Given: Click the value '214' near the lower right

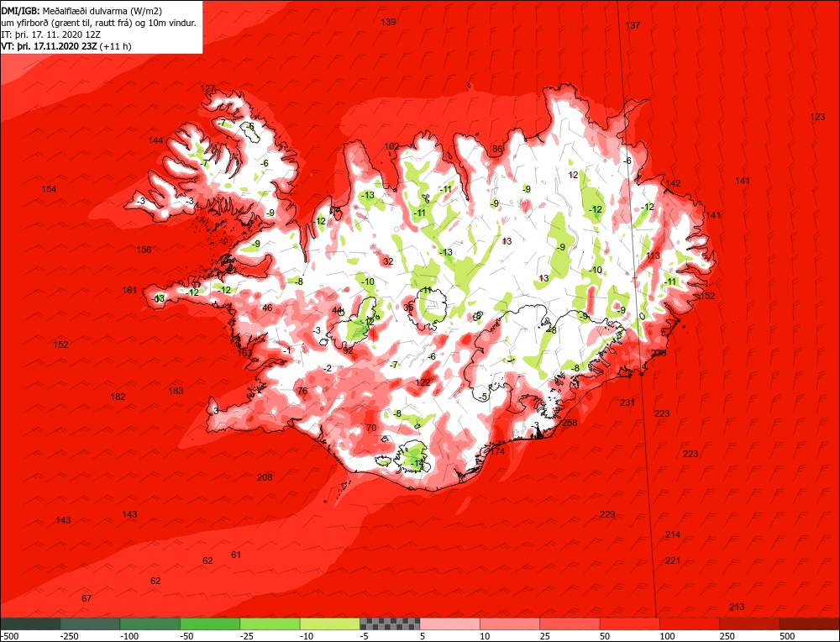Looking at the screenshot, I should click(673, 534).
